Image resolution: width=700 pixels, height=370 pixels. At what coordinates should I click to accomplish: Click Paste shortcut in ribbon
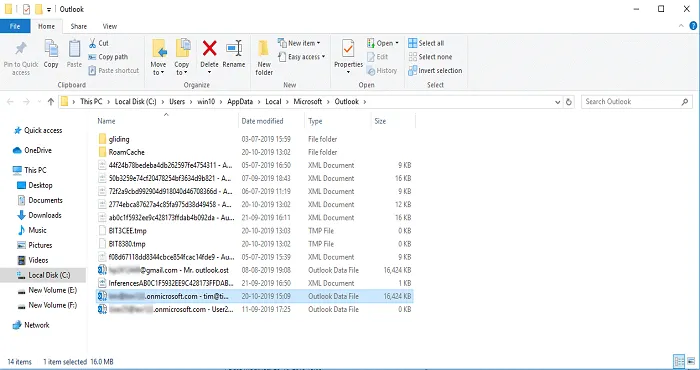click(114, 70)
